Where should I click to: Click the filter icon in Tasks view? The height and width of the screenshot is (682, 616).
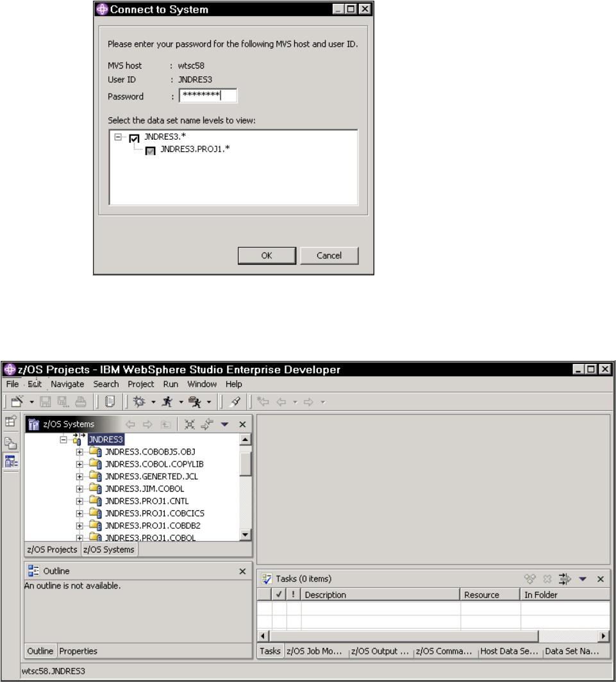pos(565,579)
